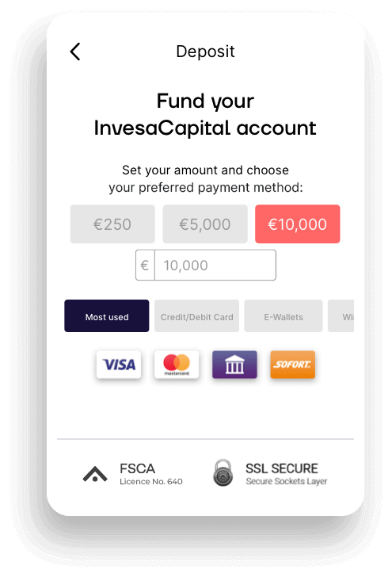Click the SSL SECURE label
Viewport: 392px width, 577px height.
click(x=282, y=468)
